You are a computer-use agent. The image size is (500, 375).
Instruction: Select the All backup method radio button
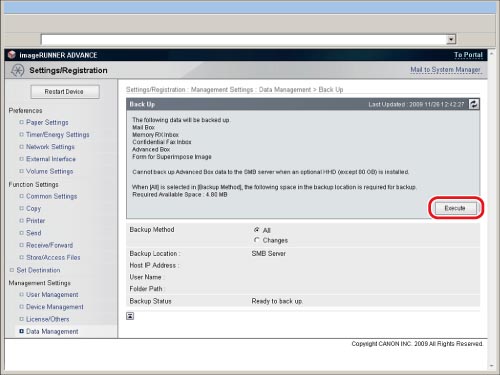[256, 230]
